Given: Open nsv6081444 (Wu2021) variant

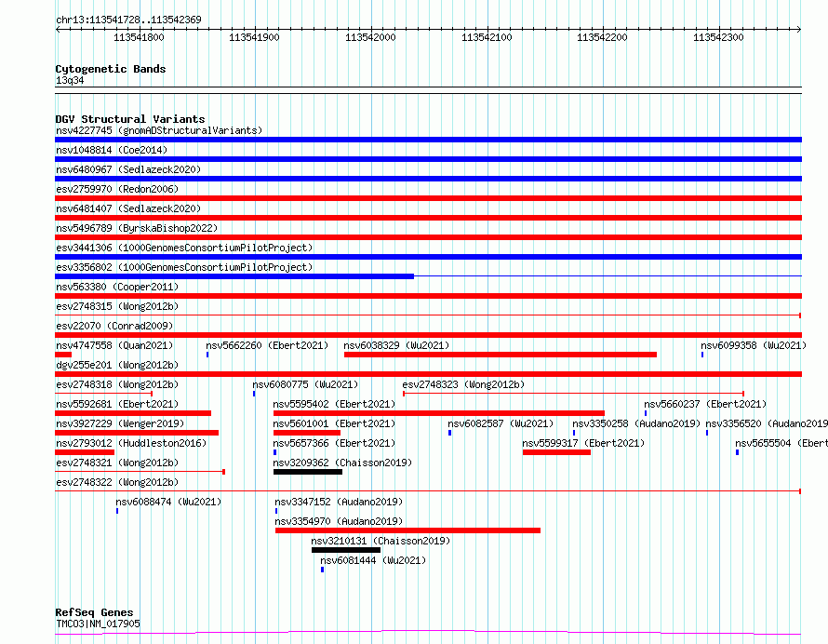Looking at the screenshot, I should point(373,560).
